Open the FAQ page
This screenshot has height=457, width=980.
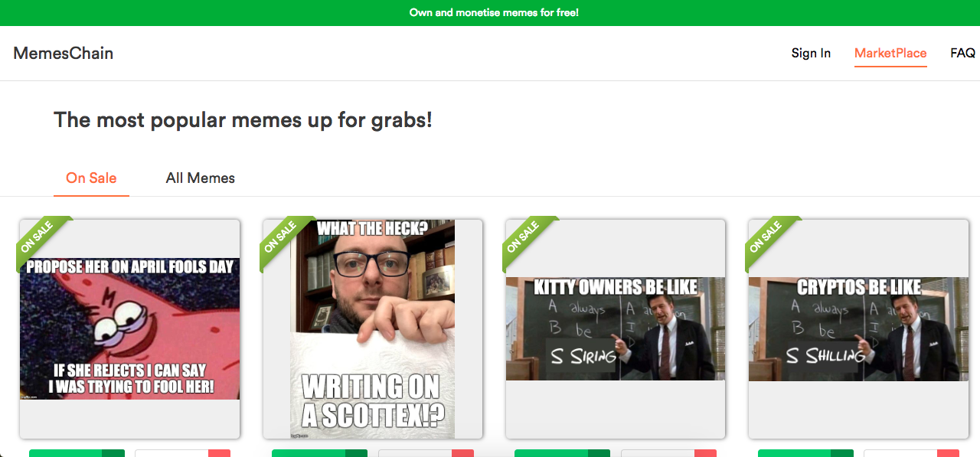pyautogui.click(x=962, y=53)
